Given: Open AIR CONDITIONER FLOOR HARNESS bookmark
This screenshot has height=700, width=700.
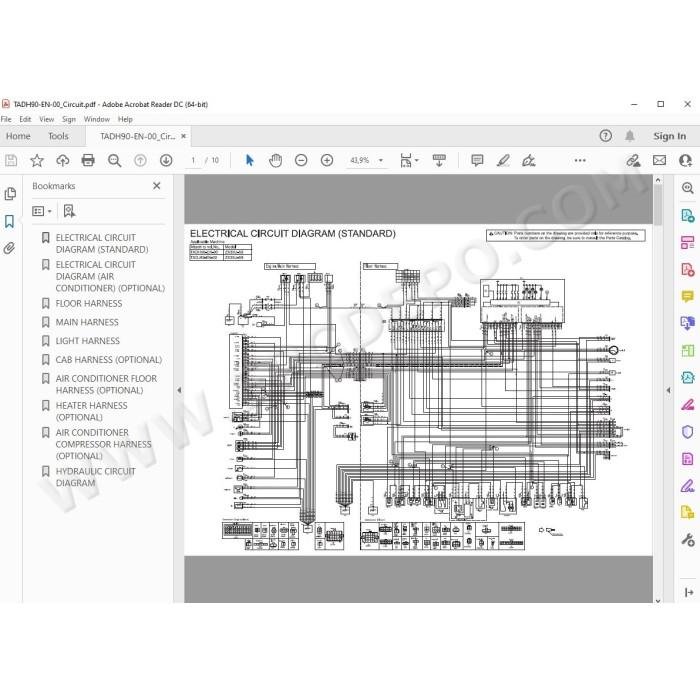Looking at the screenshot, I should click(106, 384).
